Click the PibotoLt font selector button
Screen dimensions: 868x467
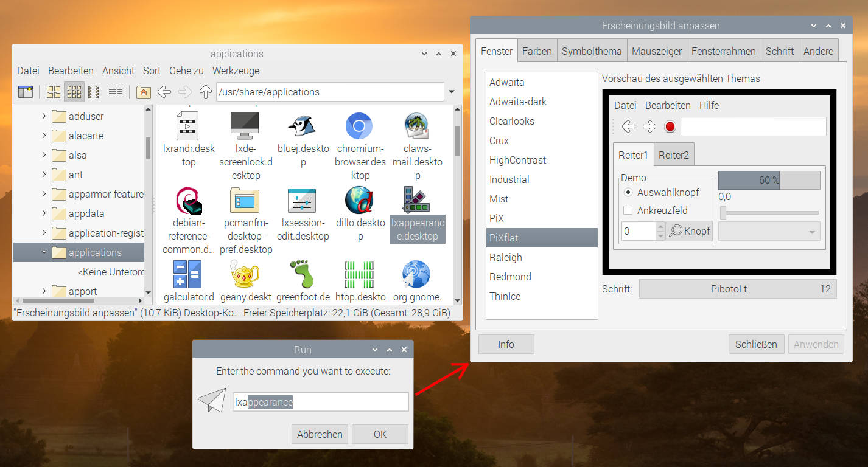(x=738, y=289)
